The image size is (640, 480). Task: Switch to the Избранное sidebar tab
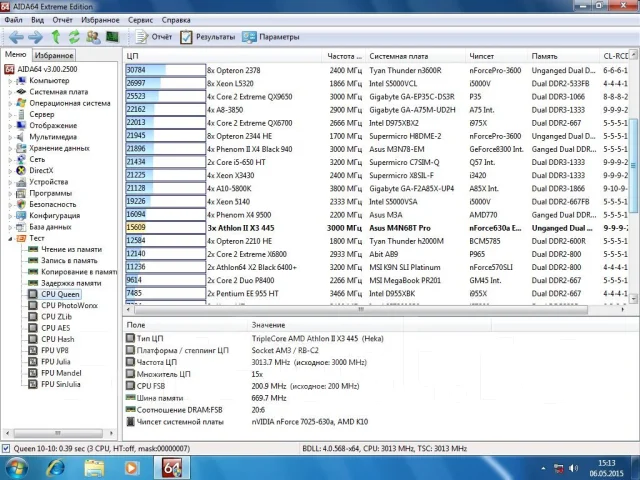(x=53, y=55)
